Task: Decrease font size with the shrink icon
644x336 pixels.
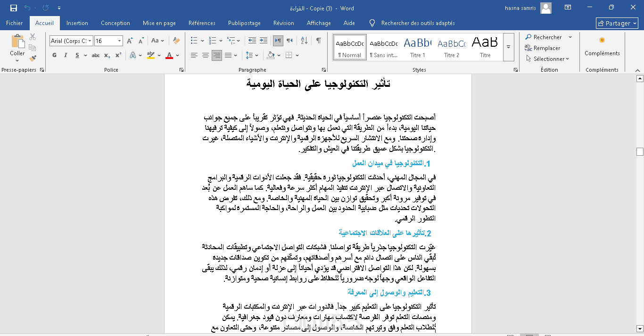Action: (x=140, y=41)
